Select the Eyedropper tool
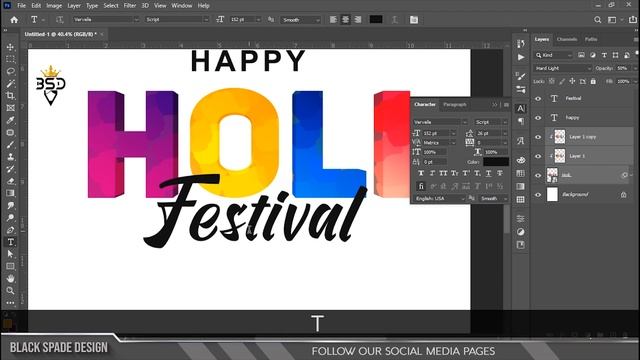This screenshot has width=640, height=360. 11,120
